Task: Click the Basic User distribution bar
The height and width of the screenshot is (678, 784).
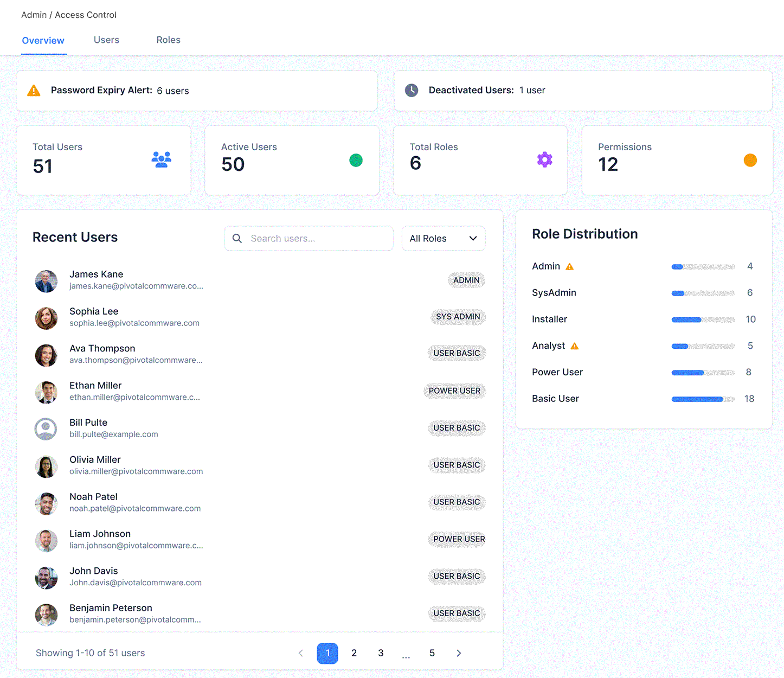Action: (x=703, y=399)
